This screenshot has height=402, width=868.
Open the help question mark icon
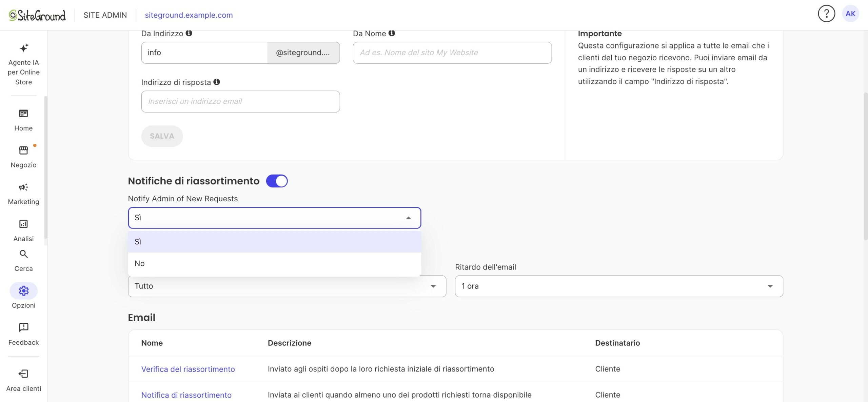click(826, 14)
